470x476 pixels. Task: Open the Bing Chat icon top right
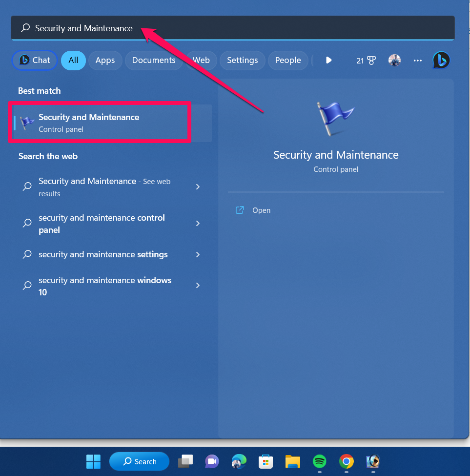tap(441, 60)
